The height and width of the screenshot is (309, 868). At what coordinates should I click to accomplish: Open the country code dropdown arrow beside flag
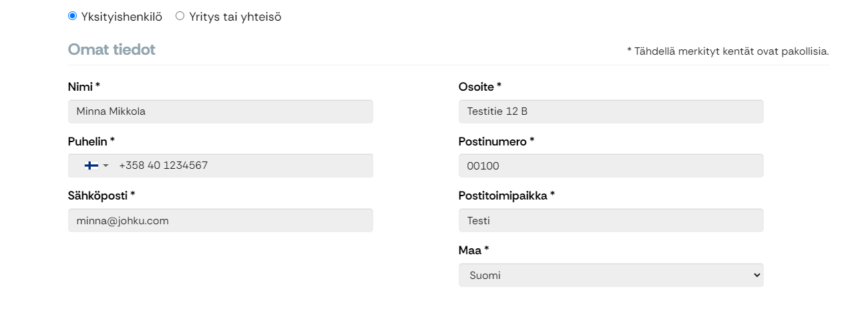105,166
